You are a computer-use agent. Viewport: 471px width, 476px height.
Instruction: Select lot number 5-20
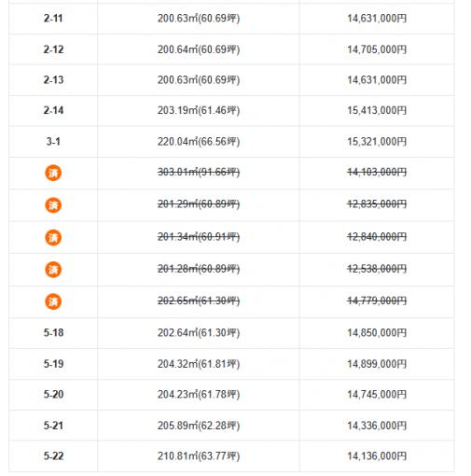pyautogui.click(x=53, y=394)
